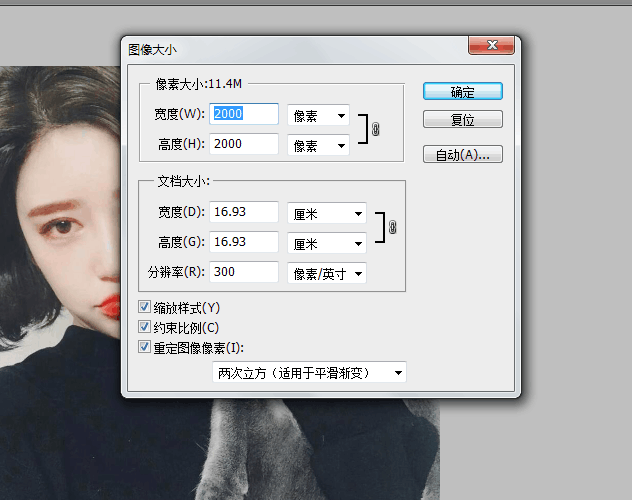Click the 分辨率(R) input field
Image resolution: width=632 pixels, height=500 pixels.
click(x=244, y=272)
